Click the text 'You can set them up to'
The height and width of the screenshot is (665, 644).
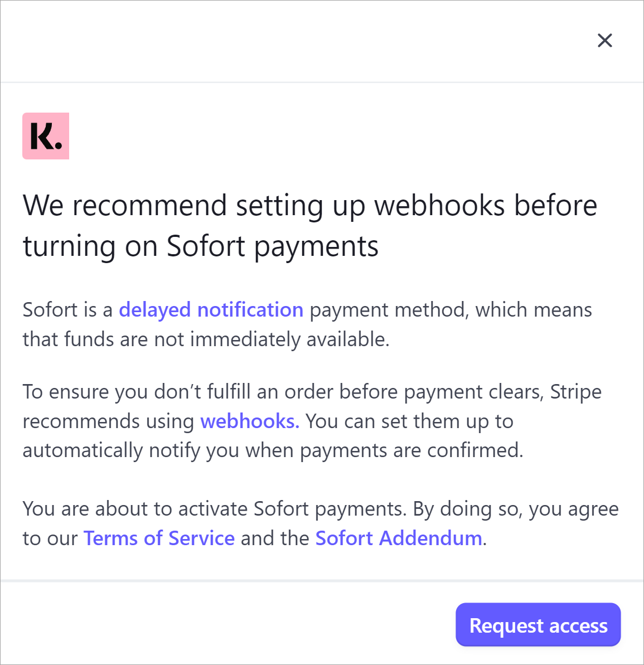(x=410, y=421)
